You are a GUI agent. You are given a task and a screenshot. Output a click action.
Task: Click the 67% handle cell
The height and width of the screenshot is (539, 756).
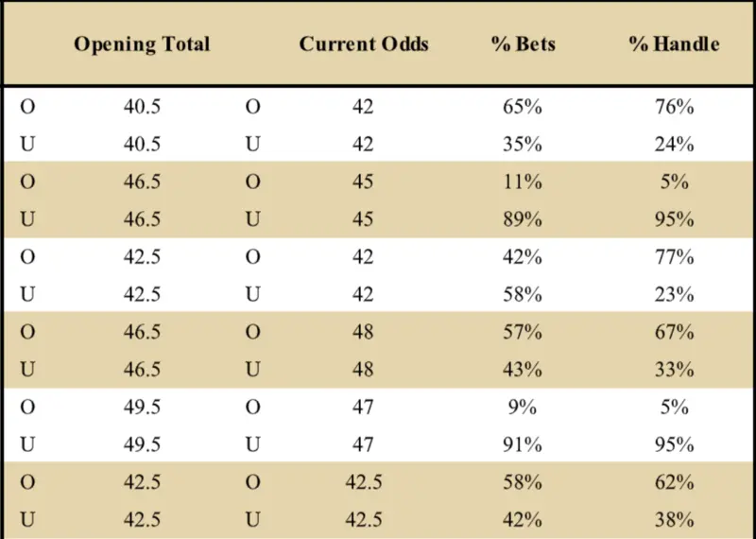click(675, 332)
